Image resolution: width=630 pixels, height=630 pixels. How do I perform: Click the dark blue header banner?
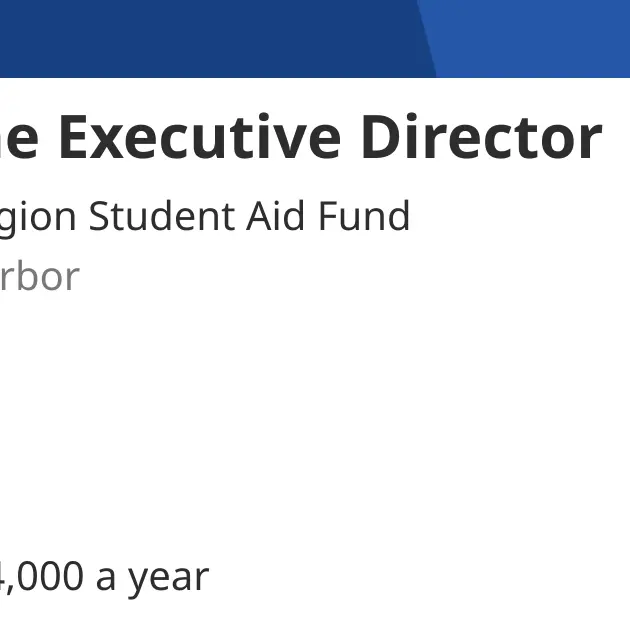209,39
